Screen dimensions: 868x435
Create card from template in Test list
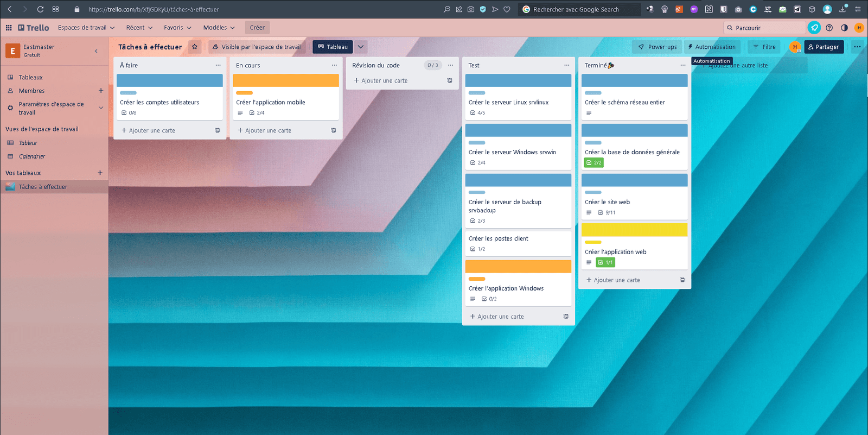point(566,317)
